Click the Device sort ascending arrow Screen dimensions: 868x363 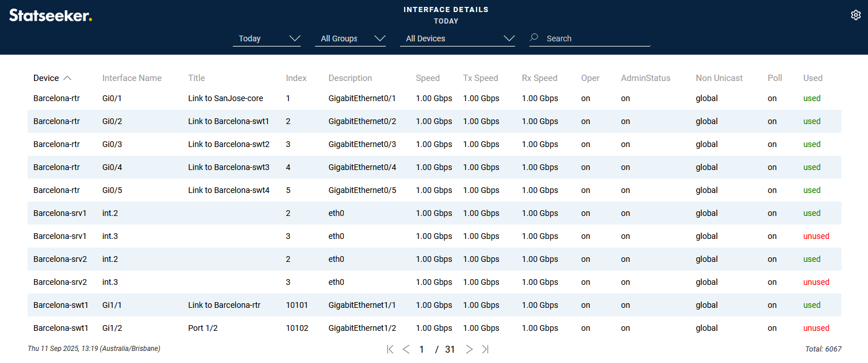pos(67,78)
